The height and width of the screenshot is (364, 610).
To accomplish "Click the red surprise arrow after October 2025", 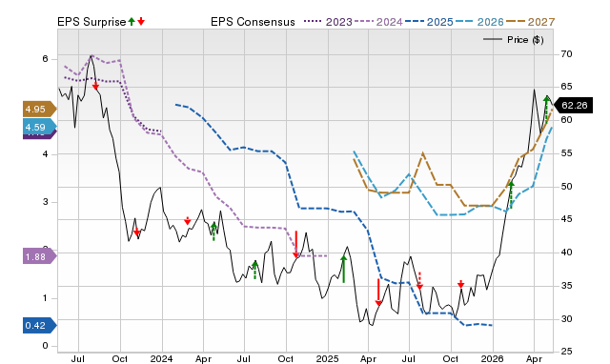I will pyautogui.click(x=460, y=284).
